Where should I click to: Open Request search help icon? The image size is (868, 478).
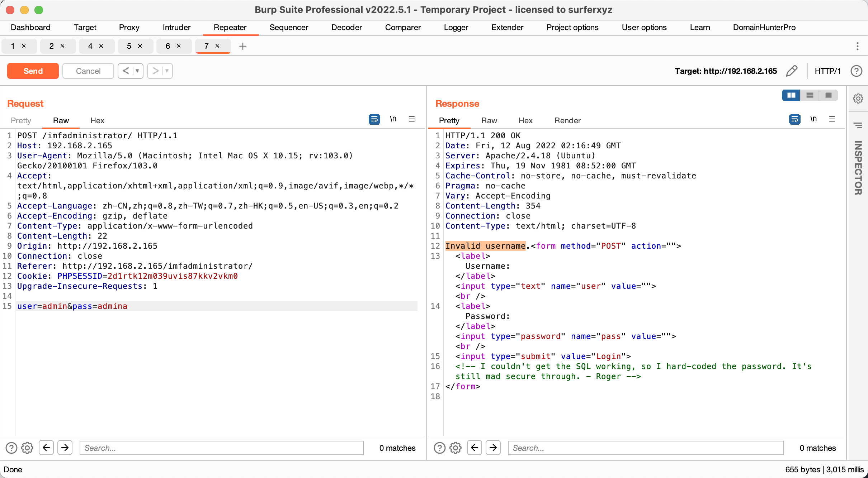click(x=11, y=448)
